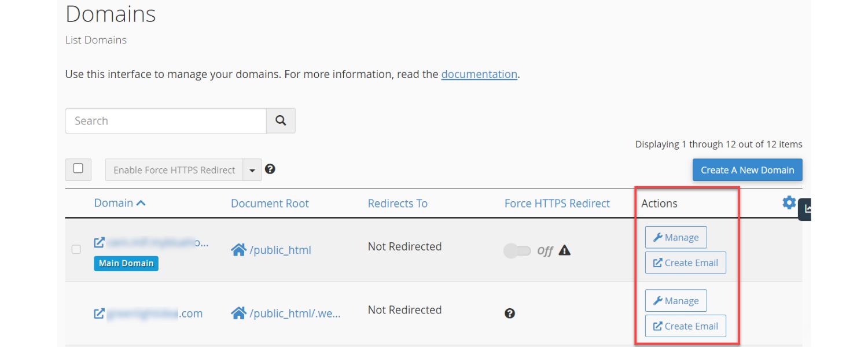Expand the Force HTTPS Redirect dropdown arrow
Image resolution: width=868 pixels, height=347 pixels.
(252, 169)
